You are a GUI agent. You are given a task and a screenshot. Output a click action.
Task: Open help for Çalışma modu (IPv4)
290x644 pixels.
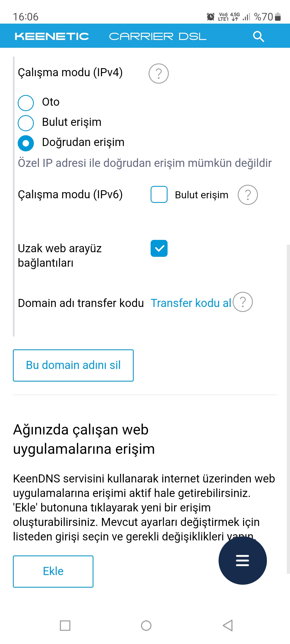pos(159,74)
